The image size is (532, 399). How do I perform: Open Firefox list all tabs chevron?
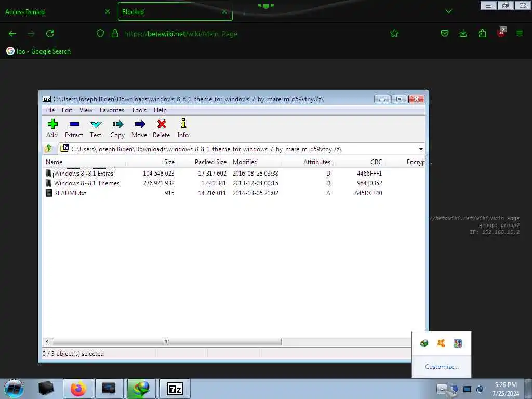(449, 11)
